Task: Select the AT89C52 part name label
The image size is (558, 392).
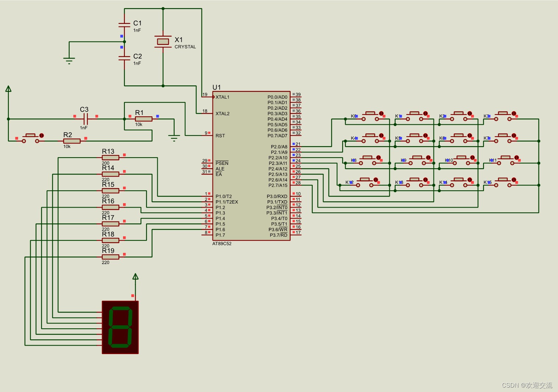Action: coord(222,244)
